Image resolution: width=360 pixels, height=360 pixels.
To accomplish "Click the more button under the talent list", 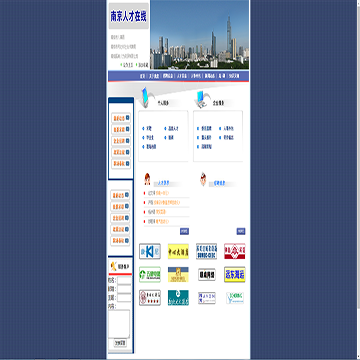I will pyautogui.click(x=184, y=231).
